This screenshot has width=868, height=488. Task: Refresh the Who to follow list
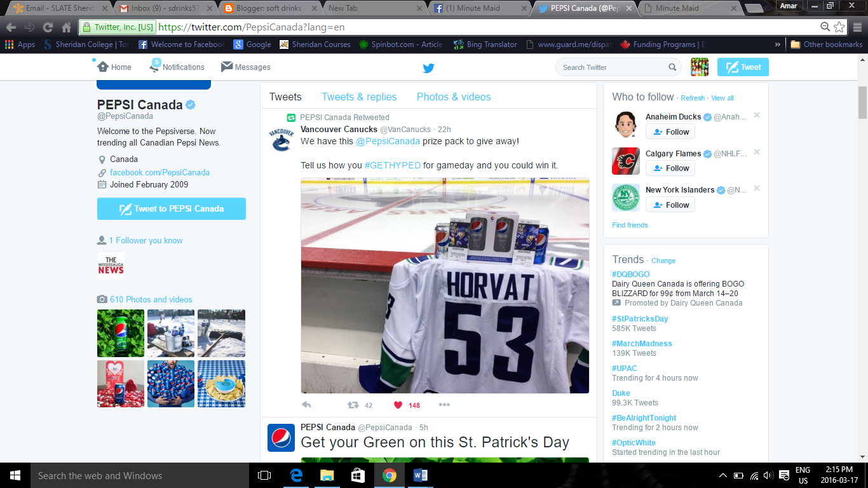[x=693, y=98]
